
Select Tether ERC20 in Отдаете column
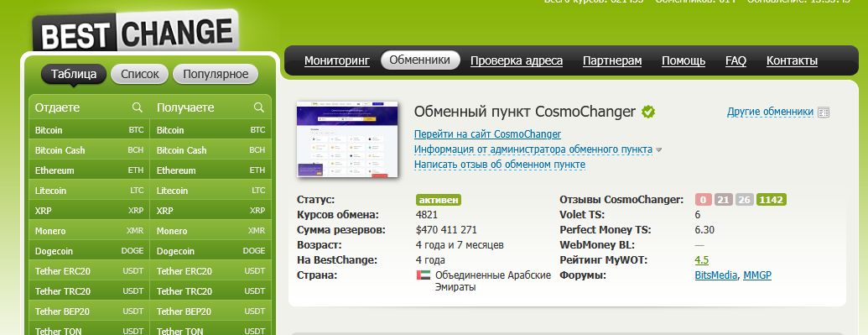coord(89,271)
